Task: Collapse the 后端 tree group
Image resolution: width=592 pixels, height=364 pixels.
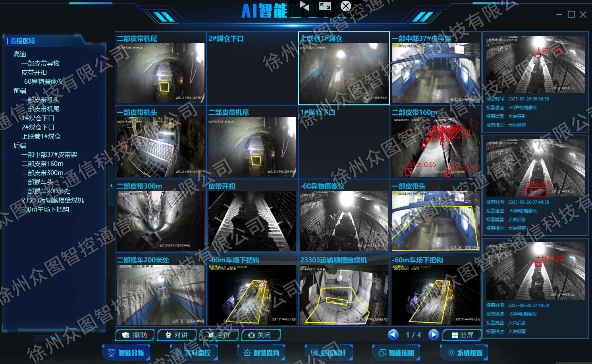Action: click(8, 145)
